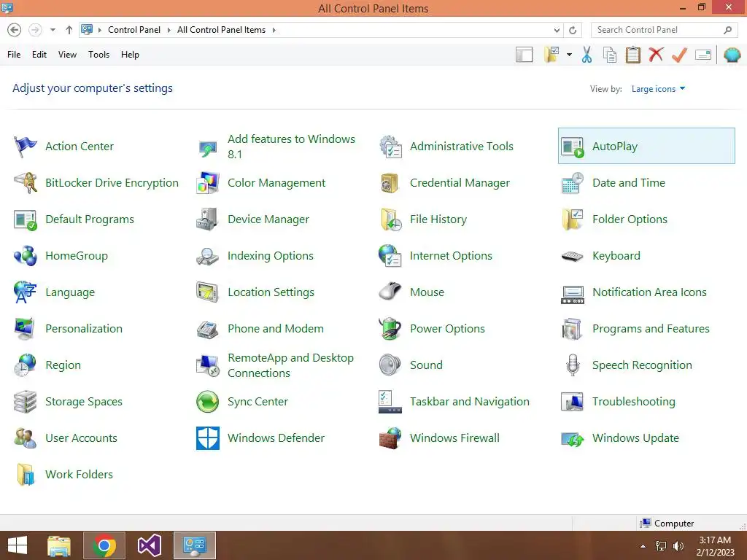Open the Folder Options link
The width and height of the screenshot is (747, 560).
pos(630,219)
